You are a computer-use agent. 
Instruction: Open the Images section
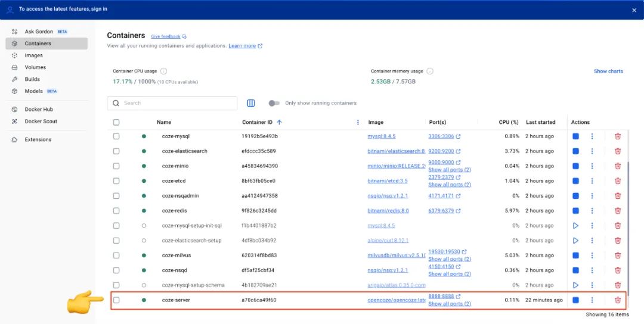(47, 55)
